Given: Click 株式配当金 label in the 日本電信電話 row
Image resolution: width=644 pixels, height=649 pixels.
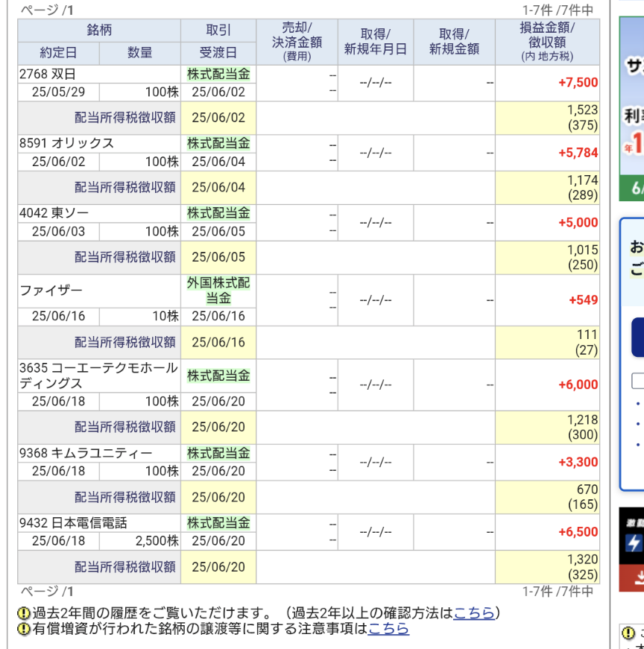Looking at the screenshot, I should pos(218,523).
